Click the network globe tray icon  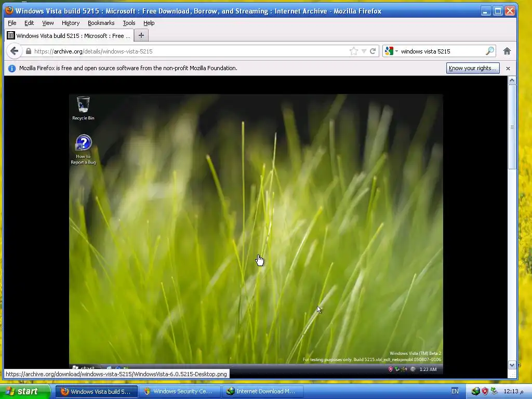pyautogui.click(x=475, y=391)
